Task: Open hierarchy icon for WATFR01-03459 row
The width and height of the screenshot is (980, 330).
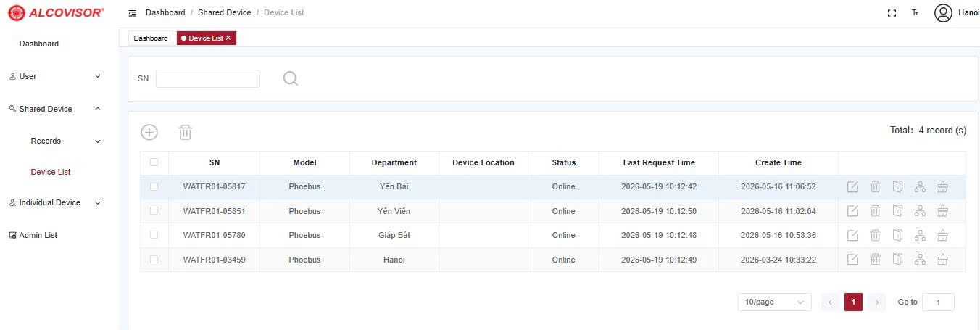Action: coord(920,260)
